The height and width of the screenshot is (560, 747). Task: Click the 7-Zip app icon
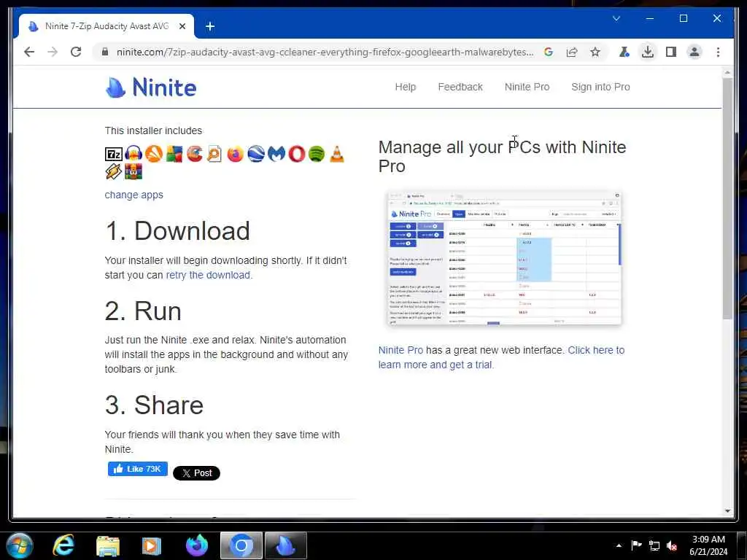[x=113, y=154]
